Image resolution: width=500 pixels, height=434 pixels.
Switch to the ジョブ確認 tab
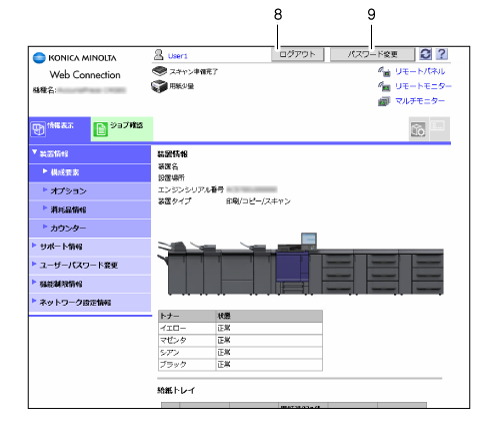(x=122, y=129)
